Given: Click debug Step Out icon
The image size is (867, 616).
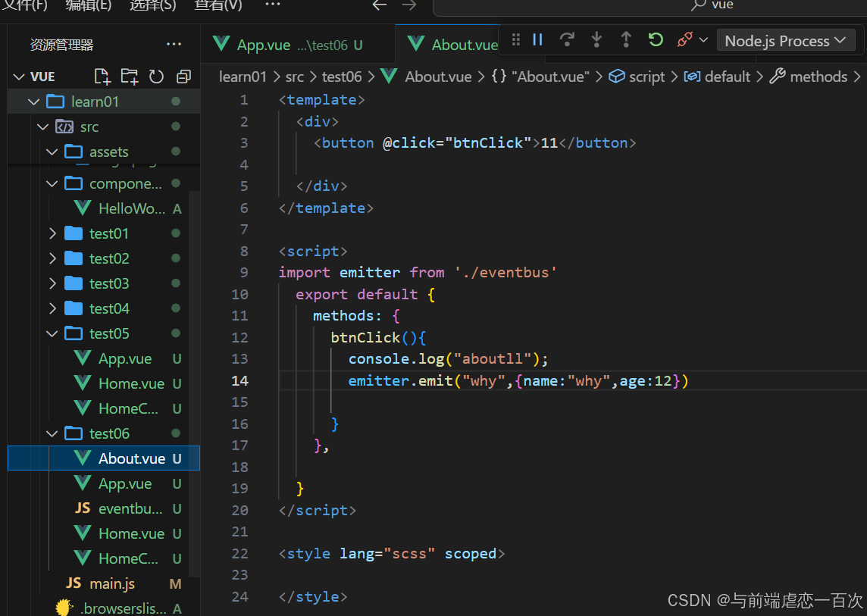Looking at the screenshot, I should [626, 40].
